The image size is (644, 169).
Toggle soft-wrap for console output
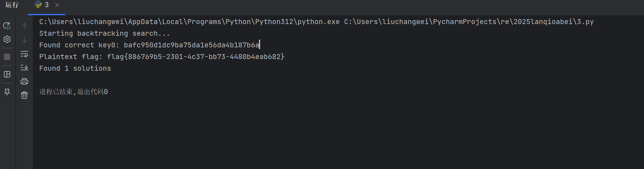24,54
